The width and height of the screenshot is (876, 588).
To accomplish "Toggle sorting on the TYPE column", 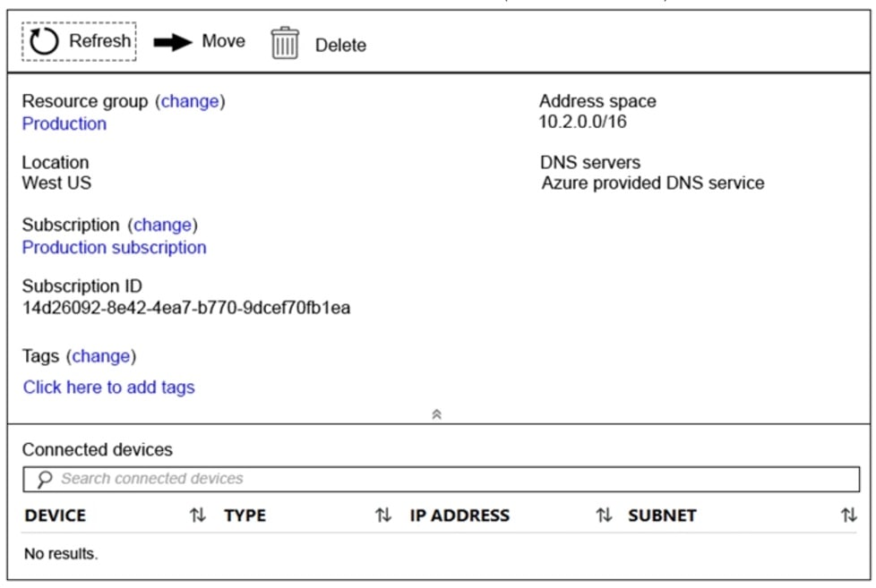I will pyautogui.click(x=383, y=516).
